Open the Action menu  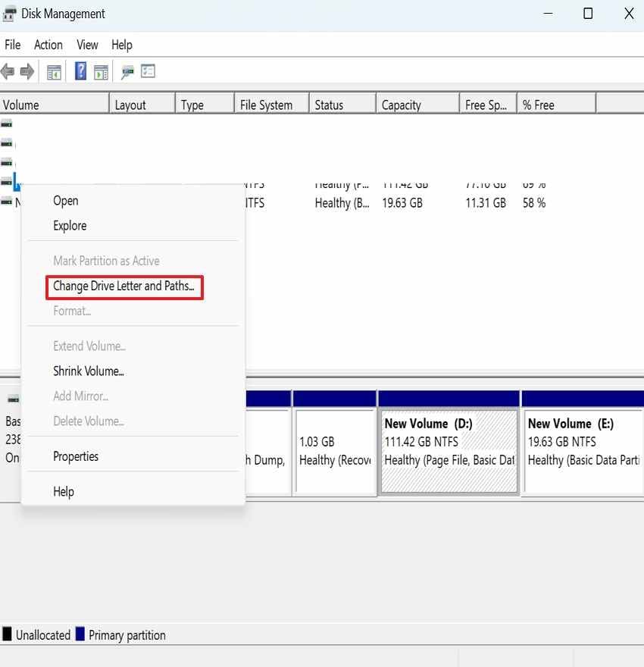[48, 45]
